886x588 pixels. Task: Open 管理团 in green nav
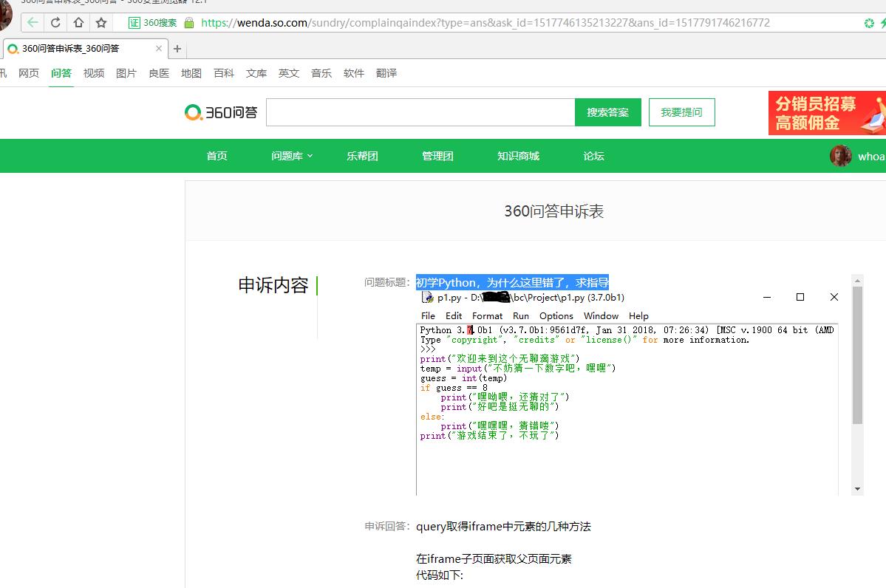pos(438,156)
